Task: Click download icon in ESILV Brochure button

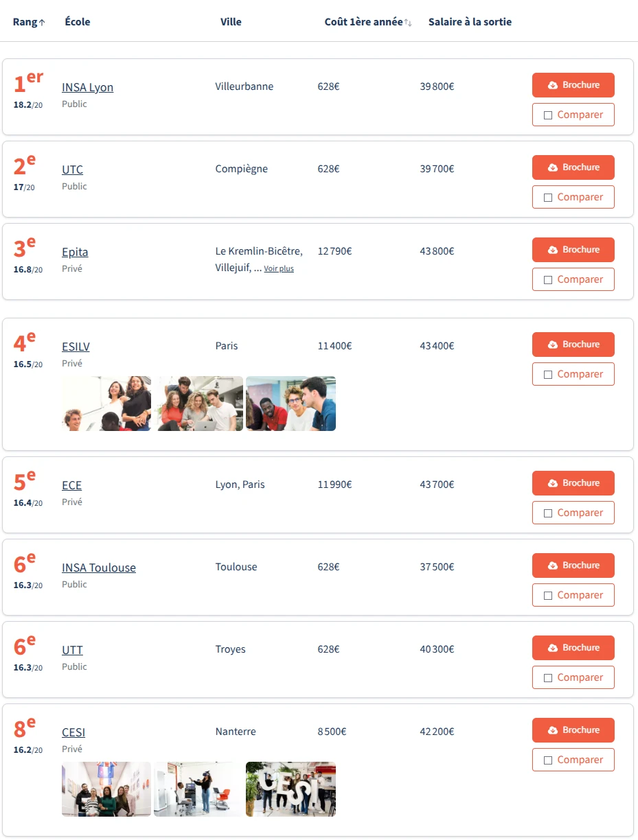Action: (x=553, y=345)
